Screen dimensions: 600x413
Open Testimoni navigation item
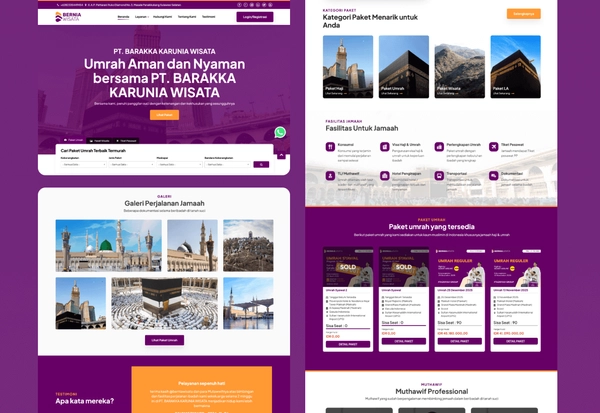coord(209,17)
